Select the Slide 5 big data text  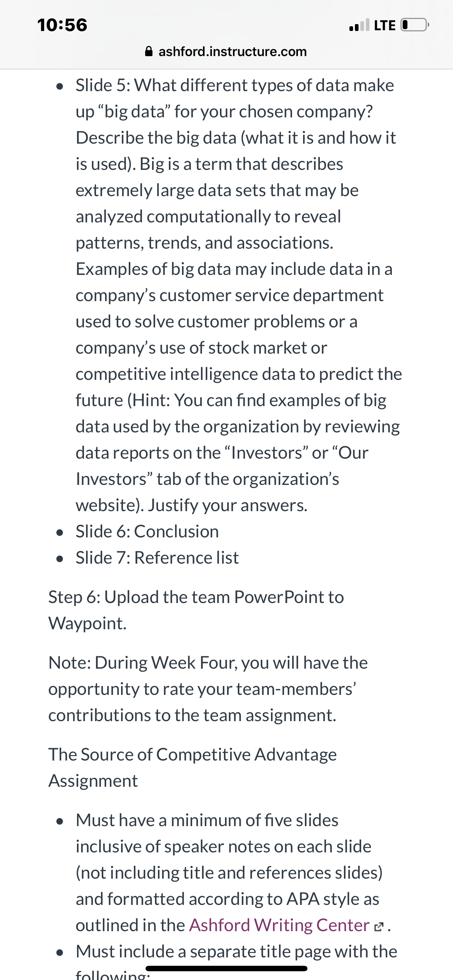tap(239, 295)
